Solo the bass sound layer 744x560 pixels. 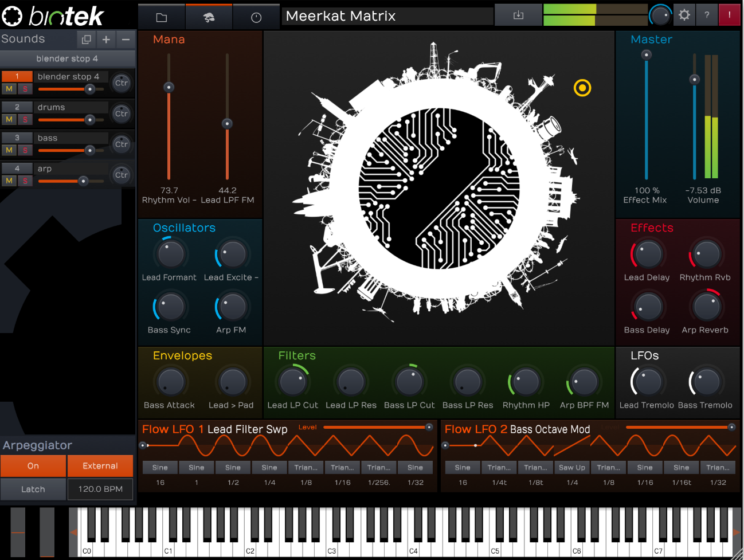pyautogui.click(x=25, y=150)
